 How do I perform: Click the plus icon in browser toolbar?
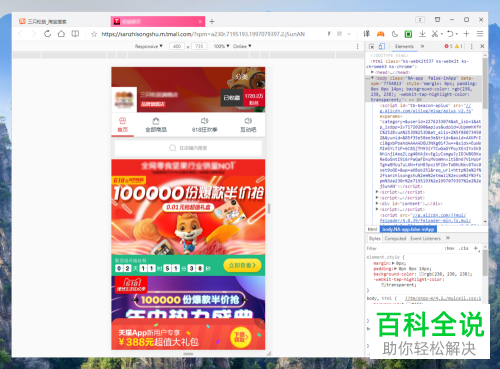point(466,34)
